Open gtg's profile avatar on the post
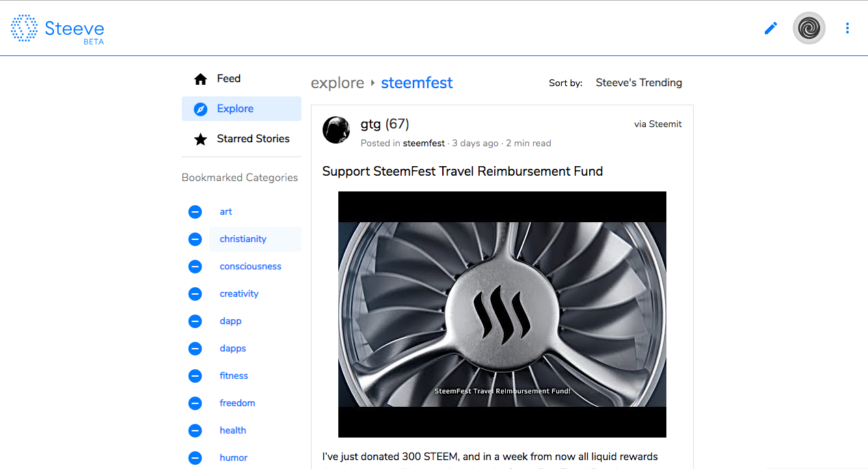The height and width of the screenshot is (469, 868). (x=336, y=130)
